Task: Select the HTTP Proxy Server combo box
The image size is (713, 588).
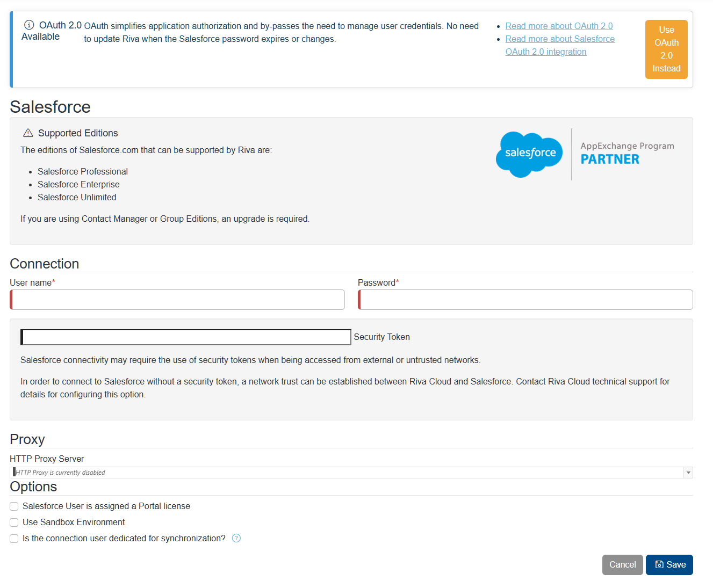Action: pos(351,473)
